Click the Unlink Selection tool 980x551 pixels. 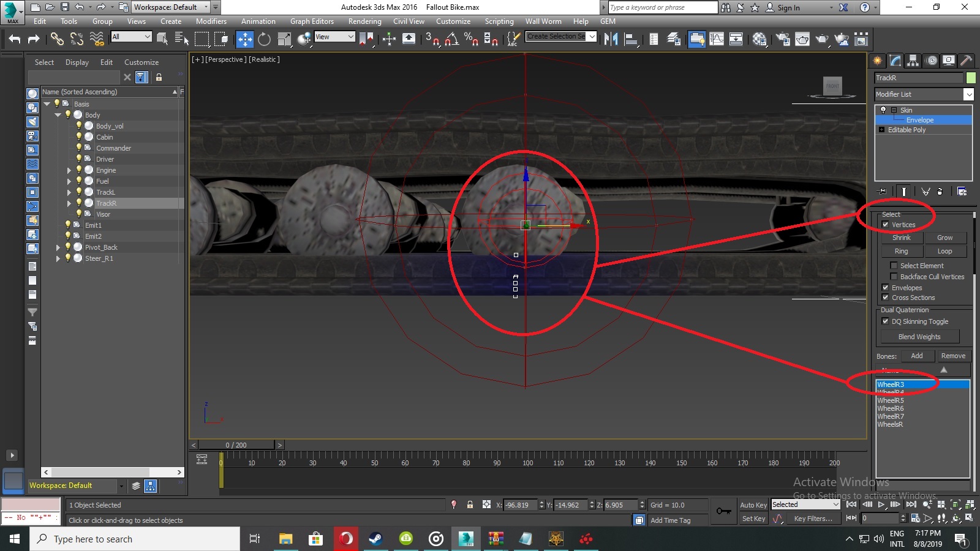(x=77, y=39)
